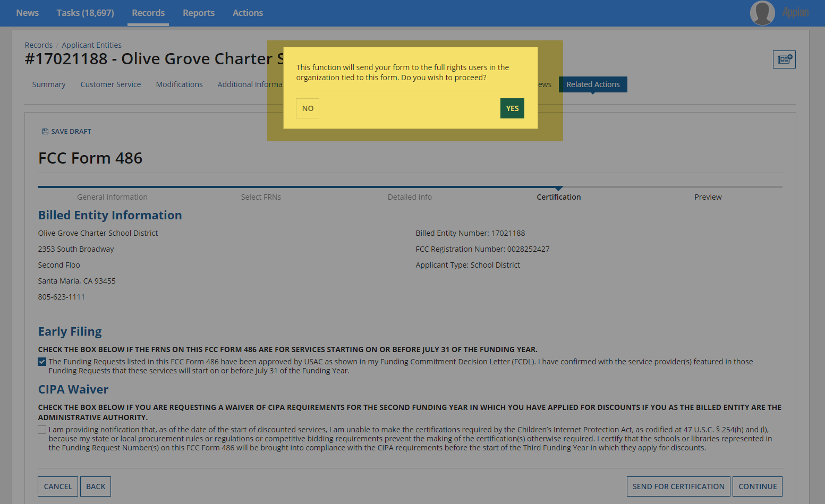Click the phone number 805-623-1111
This screenshot has width=825, height=504.
[x=62, y=297]
